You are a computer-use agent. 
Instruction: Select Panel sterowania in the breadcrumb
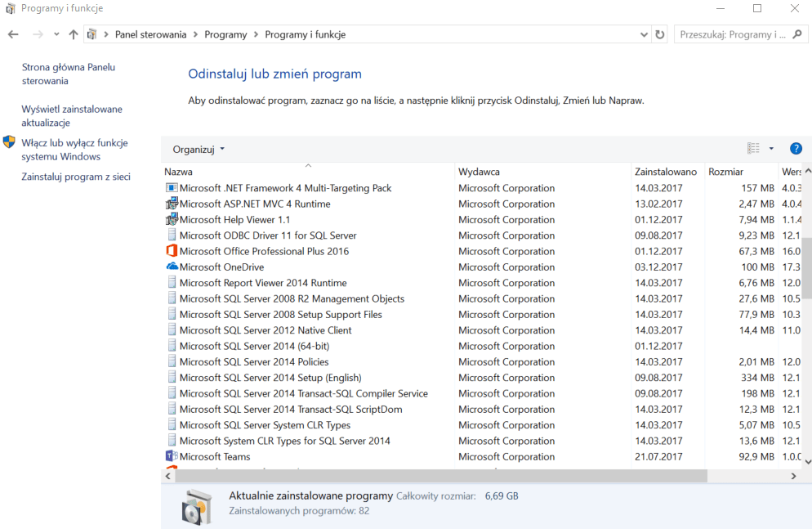(x=150, y=34)
